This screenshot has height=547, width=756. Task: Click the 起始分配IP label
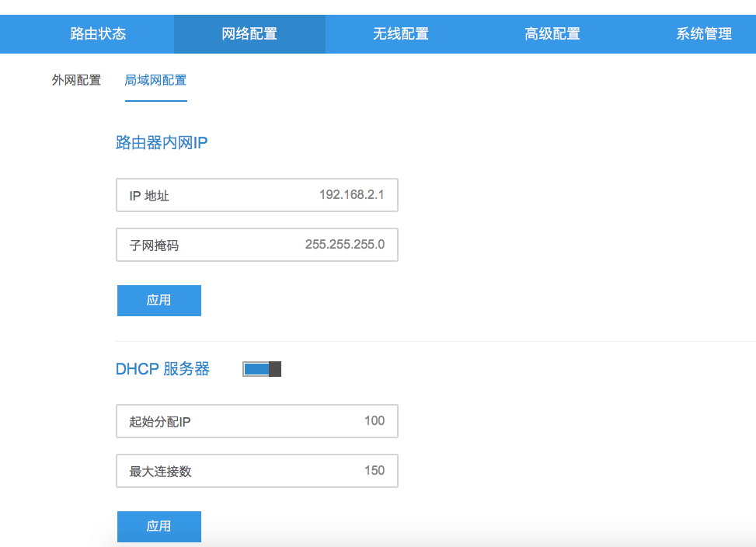159,422
